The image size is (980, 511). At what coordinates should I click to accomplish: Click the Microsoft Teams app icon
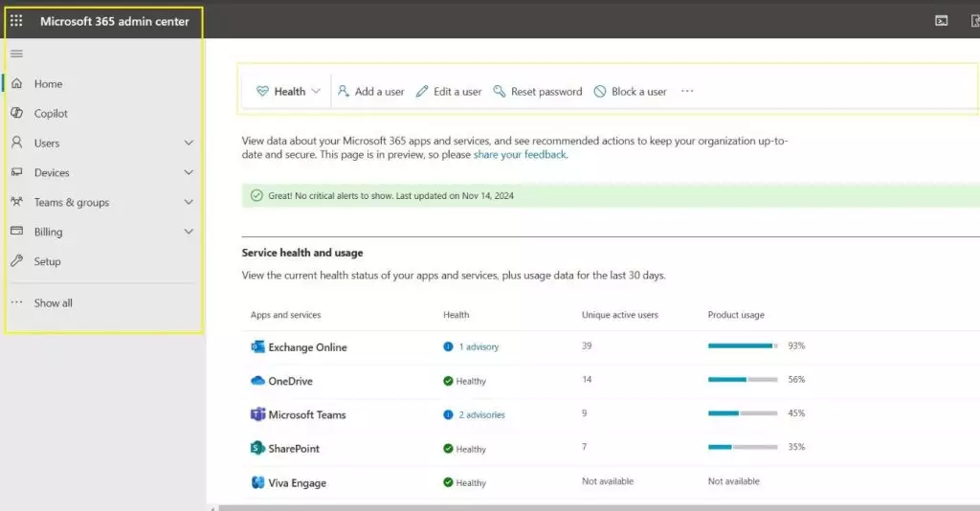tap(257, 414)
